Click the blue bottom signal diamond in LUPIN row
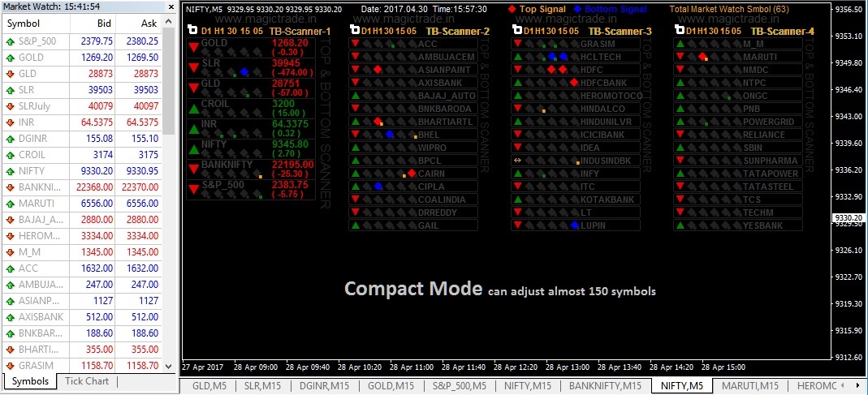The width and height of the screenshot is (868, 395). 575,225
